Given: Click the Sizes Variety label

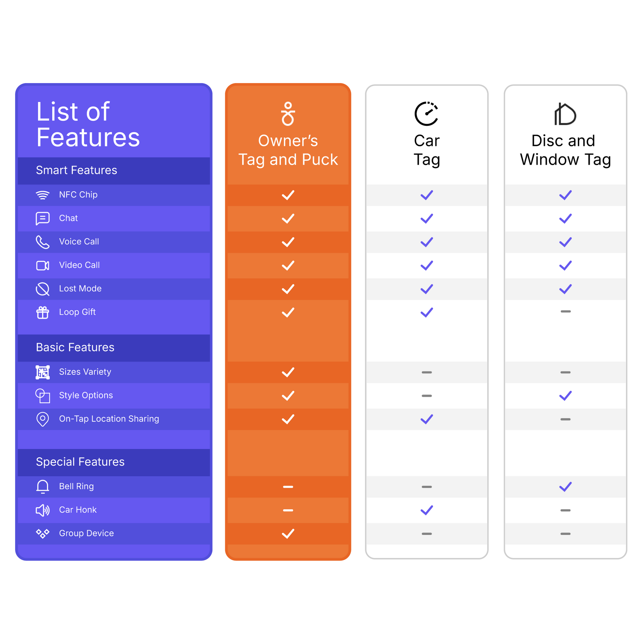Looking at the screenshot, I should coord(85,372).
